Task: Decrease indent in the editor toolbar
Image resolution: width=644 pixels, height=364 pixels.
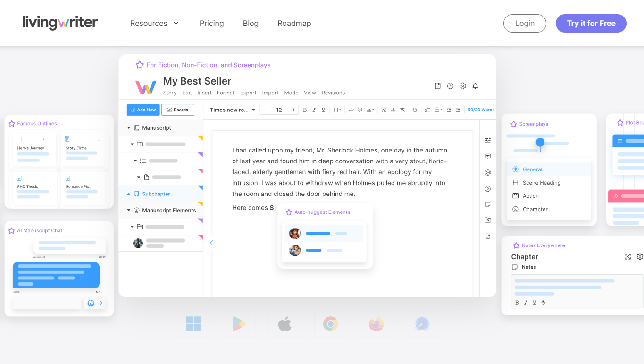Action: coord(458,110)
